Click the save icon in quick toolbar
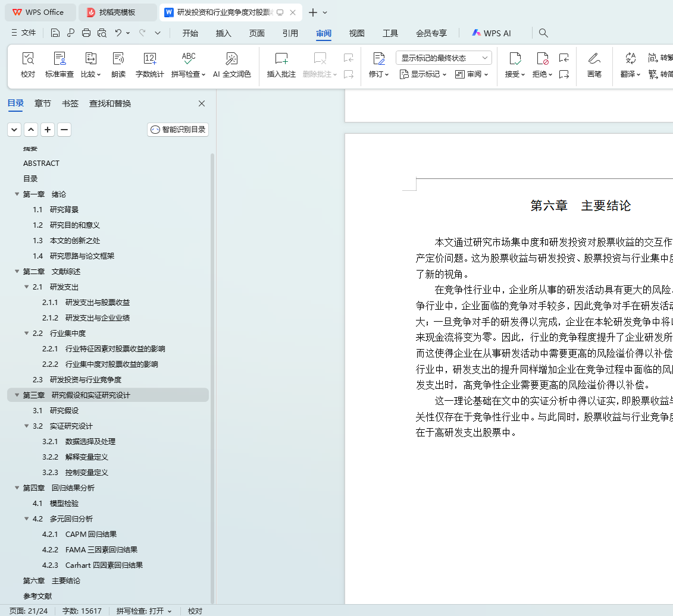Image resolution: width=673 pixels, height=616 pixels. tap(55, 33)
